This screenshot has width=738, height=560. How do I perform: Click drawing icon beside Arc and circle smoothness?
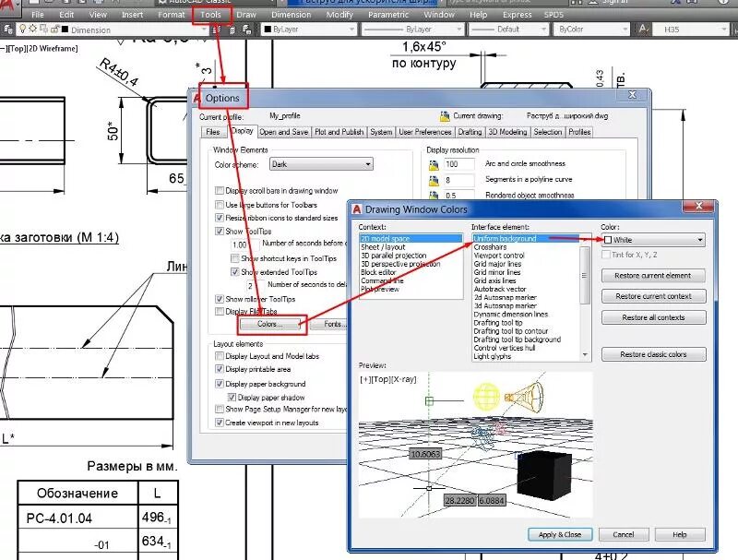pyautogui.click(x=434, y=165)
